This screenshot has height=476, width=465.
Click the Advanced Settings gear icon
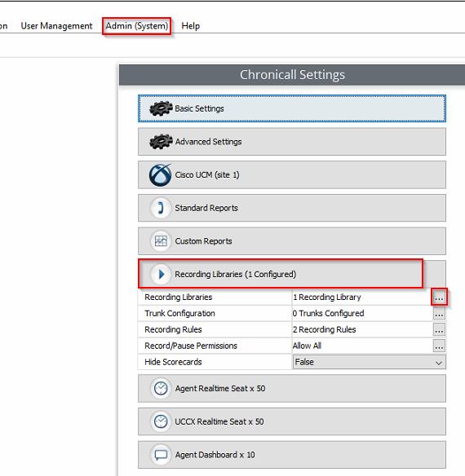tap(161, 142)
